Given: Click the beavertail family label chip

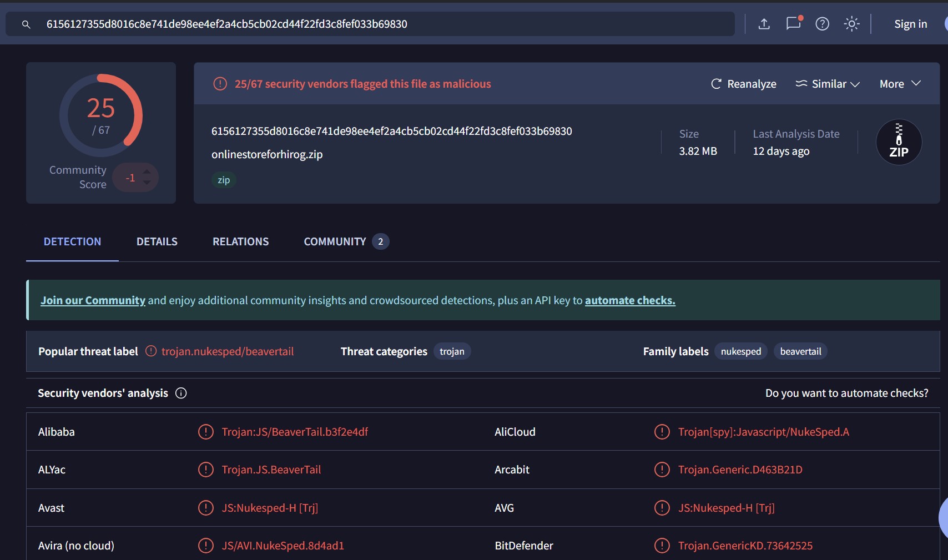Looking at the screenshot, I should point(800,351).
